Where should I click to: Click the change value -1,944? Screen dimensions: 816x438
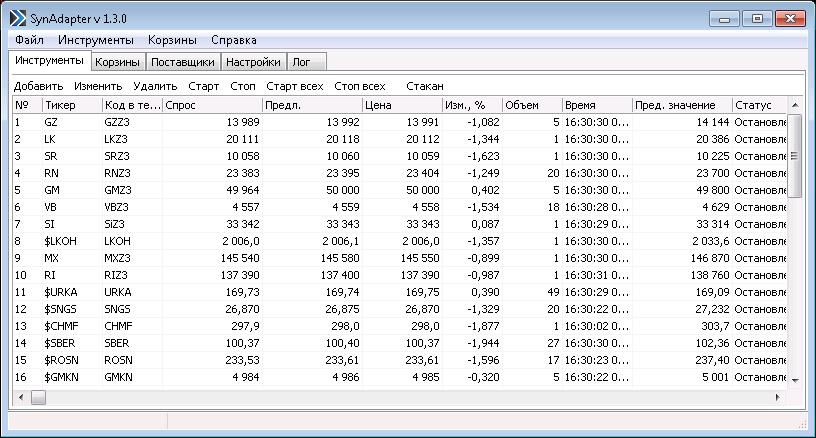[x=483, y=343]
